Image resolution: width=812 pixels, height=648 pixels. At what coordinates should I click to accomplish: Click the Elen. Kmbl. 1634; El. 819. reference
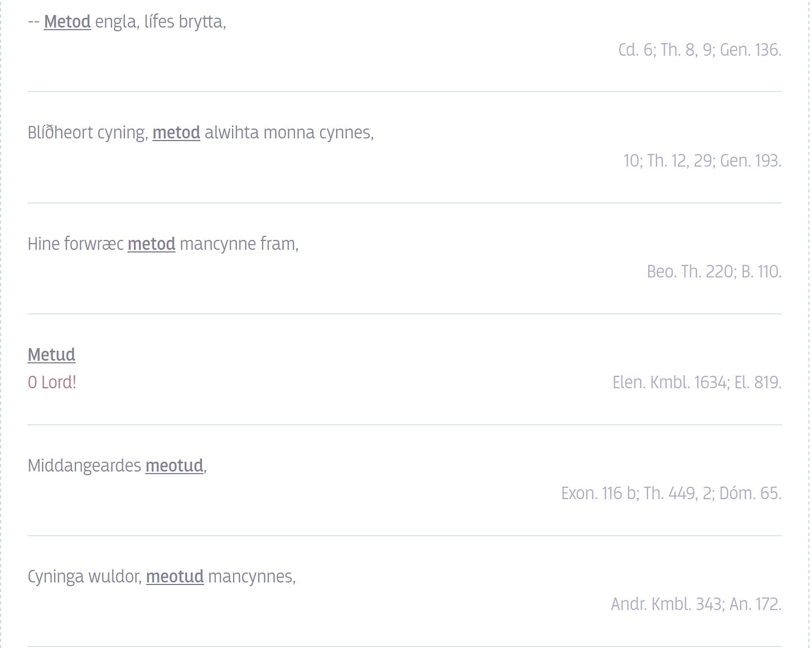click(x=697, y=383)
